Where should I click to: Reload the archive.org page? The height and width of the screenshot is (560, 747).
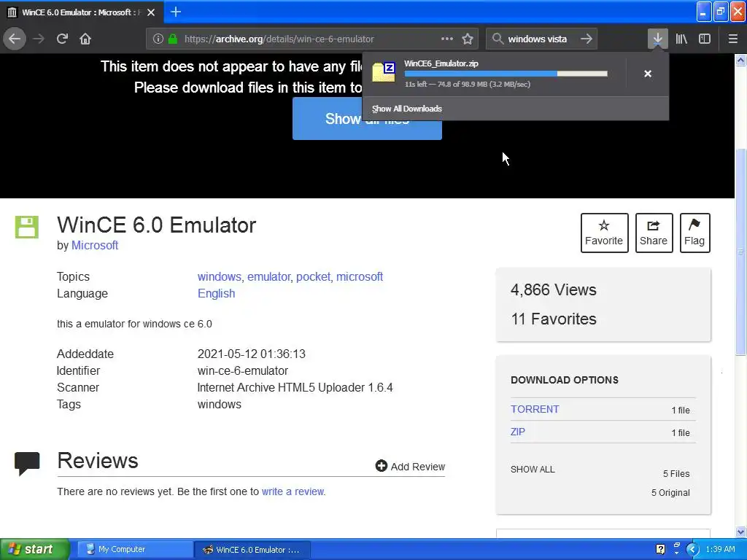tap(62, 39)
